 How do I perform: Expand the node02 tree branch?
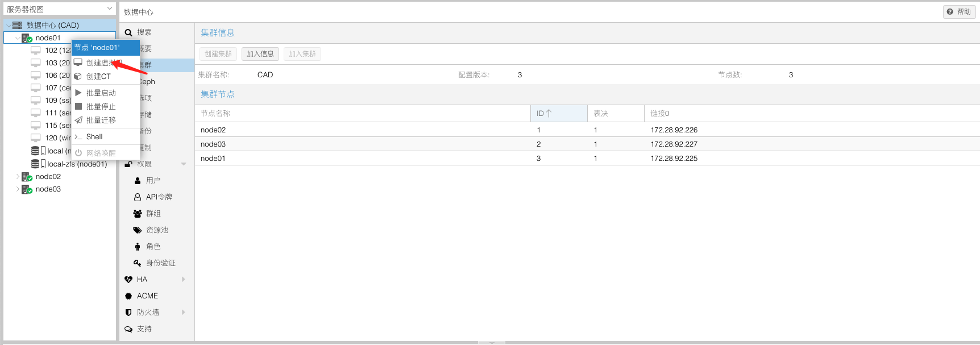click(18, 177)
